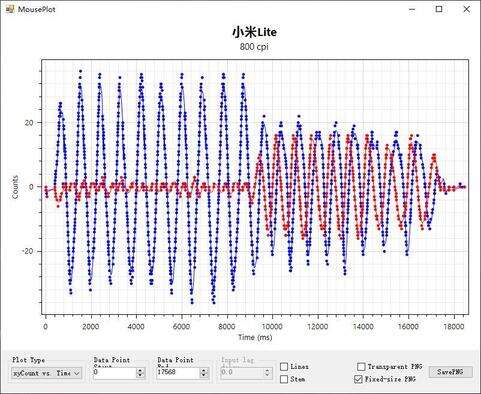The image size is (481, 394).
Task: Click the 'Time (ms)' axis label
Action: (255, 337)
